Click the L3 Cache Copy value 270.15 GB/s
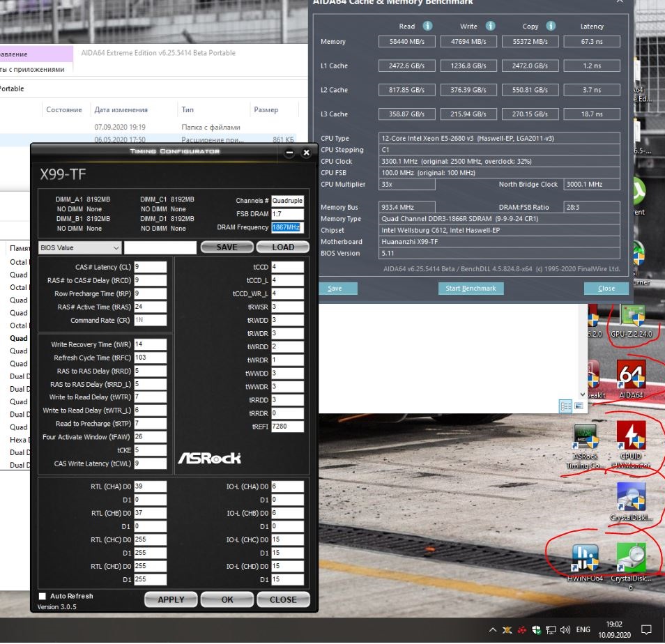 tap(530, 114)
